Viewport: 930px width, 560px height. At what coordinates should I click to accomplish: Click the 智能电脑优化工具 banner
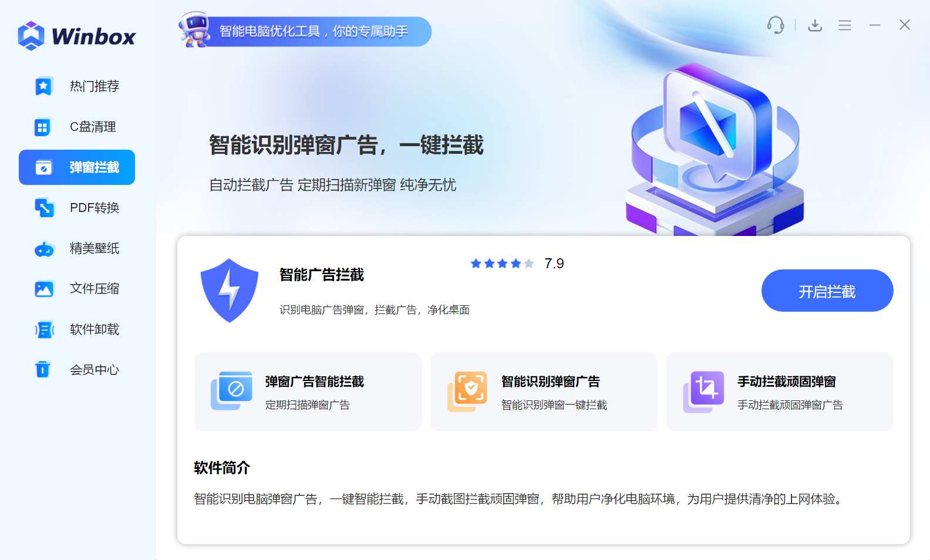point(314,32)
